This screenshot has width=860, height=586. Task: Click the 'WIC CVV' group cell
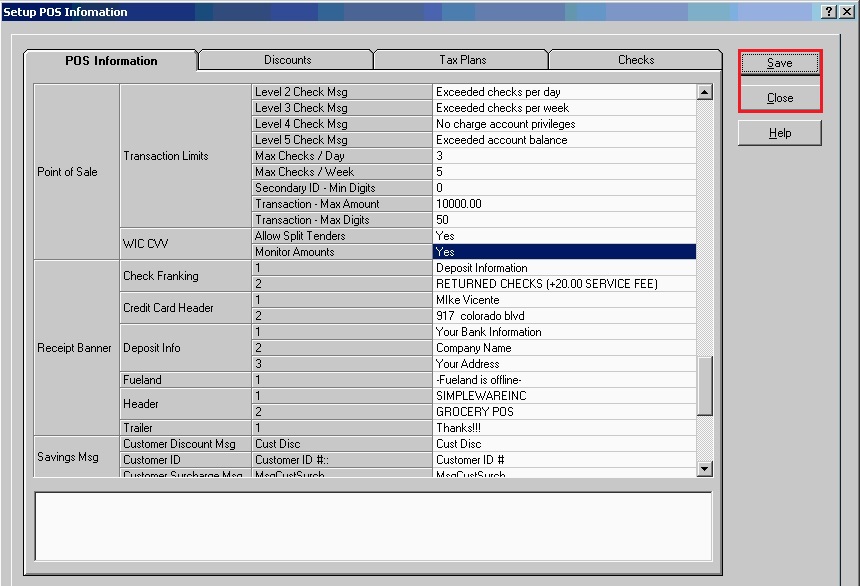pos(185,244)
